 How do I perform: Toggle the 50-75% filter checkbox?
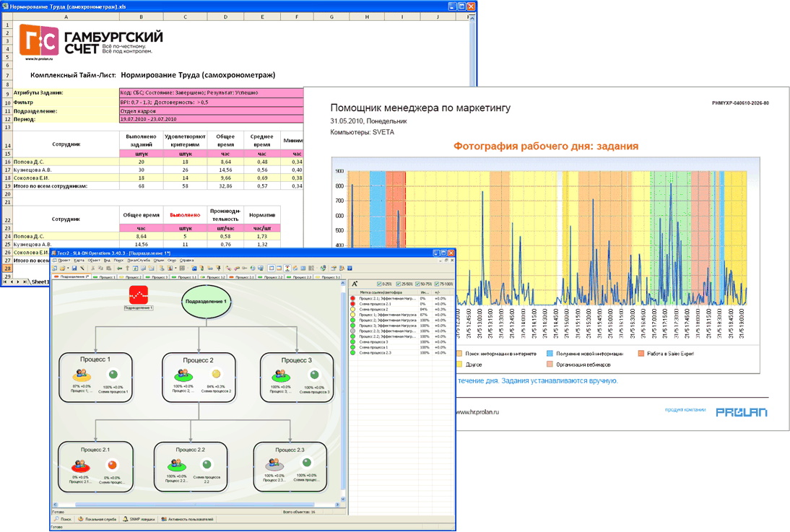(x=417, y=284)
